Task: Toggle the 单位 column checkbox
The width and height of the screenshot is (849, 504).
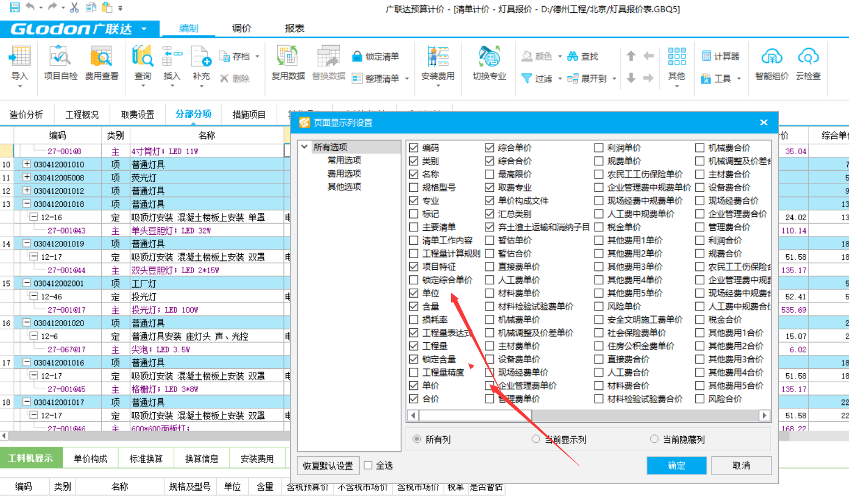Action: coord(414,293)
